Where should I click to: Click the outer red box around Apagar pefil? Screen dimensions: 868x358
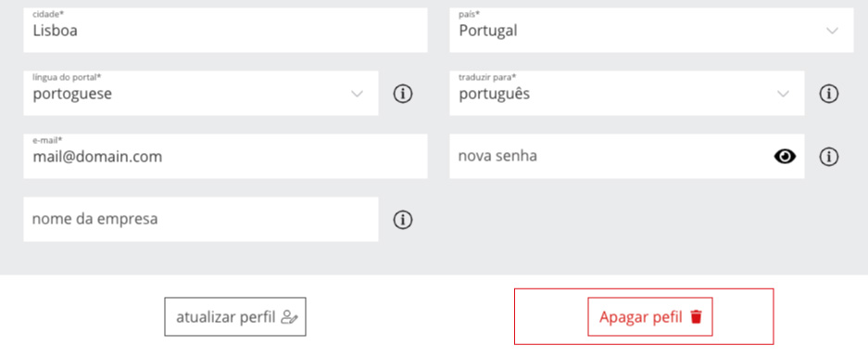[644, 316]
